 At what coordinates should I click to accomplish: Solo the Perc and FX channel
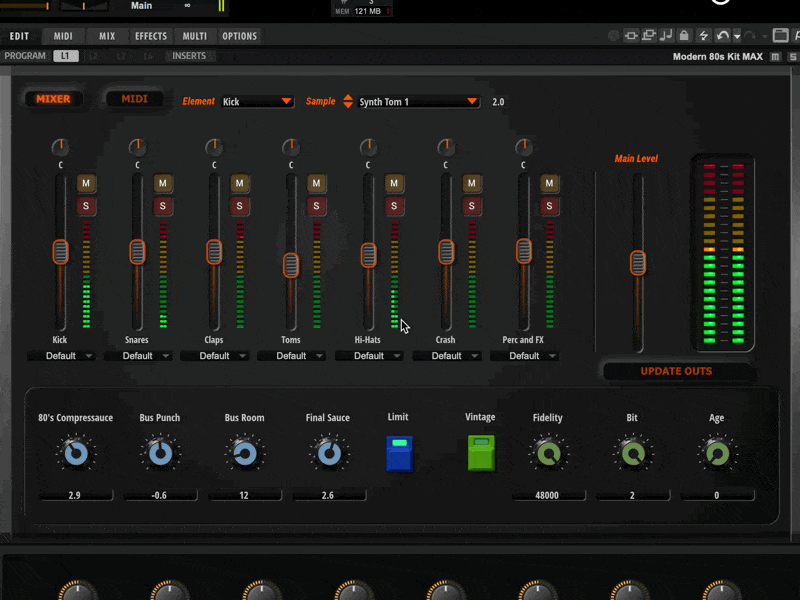point(548,206)
